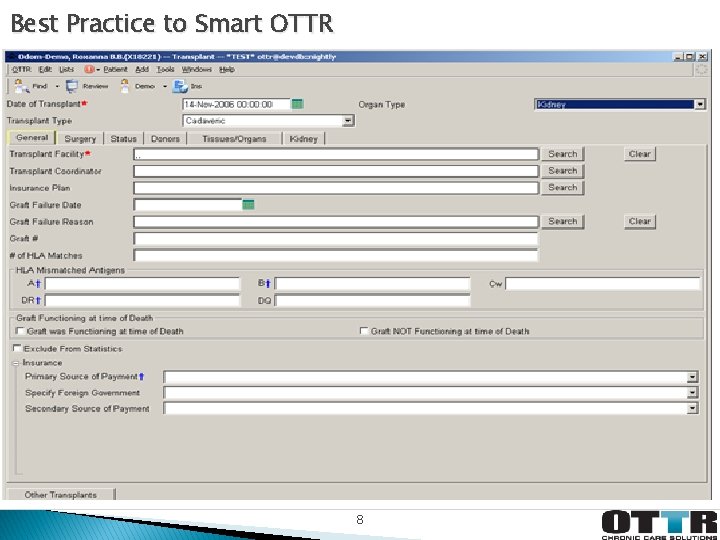Viewport: 720px width, 540px height.
Task: Click the HLA mismatched Cw antigen field
Action: click(x=603, y=284)
